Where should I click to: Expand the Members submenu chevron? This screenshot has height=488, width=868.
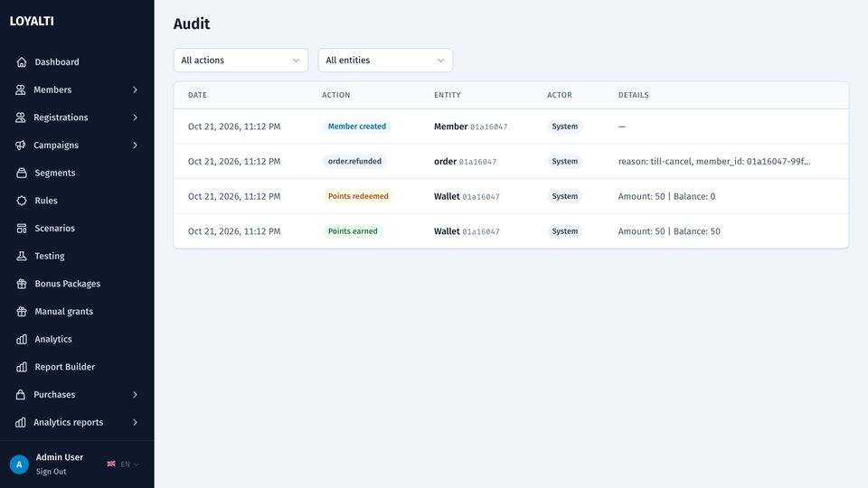pos(135,89)
